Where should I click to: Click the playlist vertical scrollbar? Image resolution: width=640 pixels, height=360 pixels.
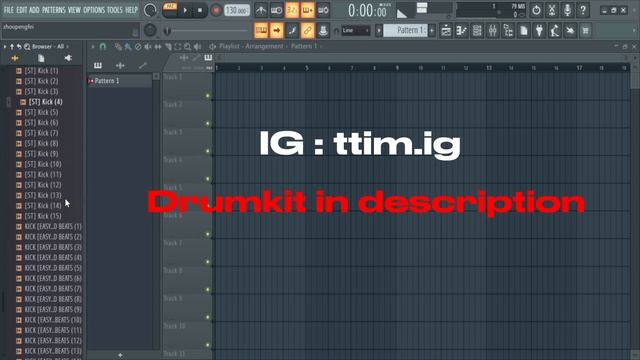click(635, 76)
